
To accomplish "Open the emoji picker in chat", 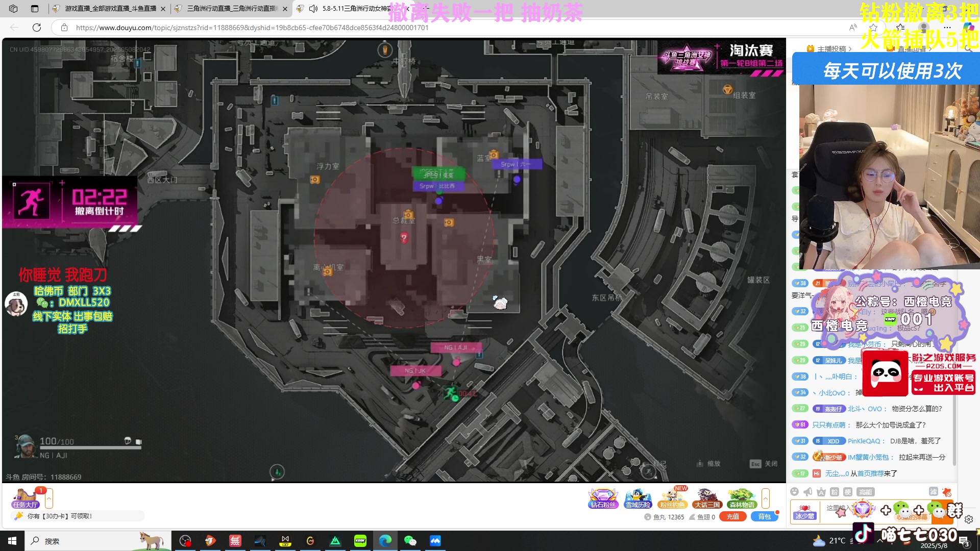I will point(794,492).
